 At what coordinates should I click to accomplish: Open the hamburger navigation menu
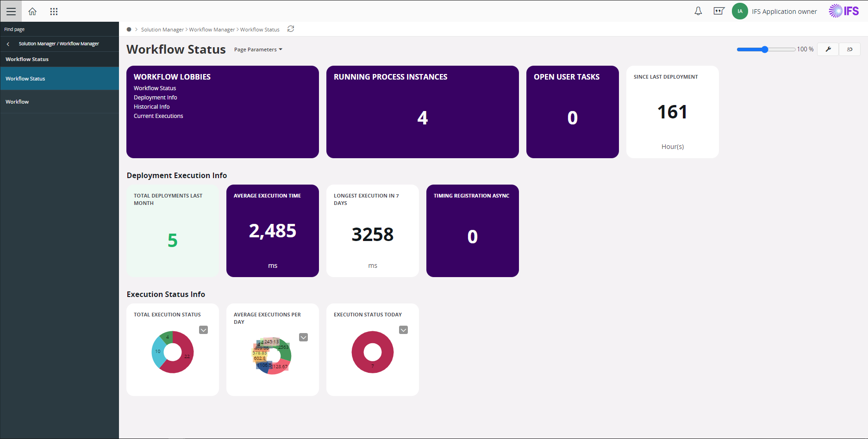11,11
